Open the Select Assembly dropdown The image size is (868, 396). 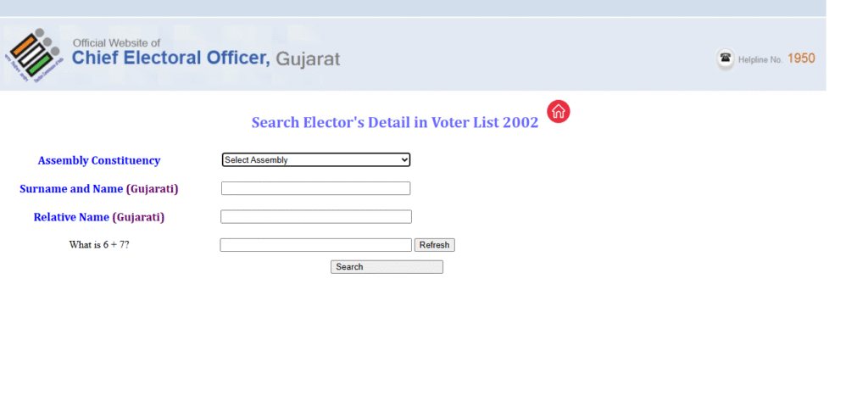pyautogui.click(x=315, y=159)
